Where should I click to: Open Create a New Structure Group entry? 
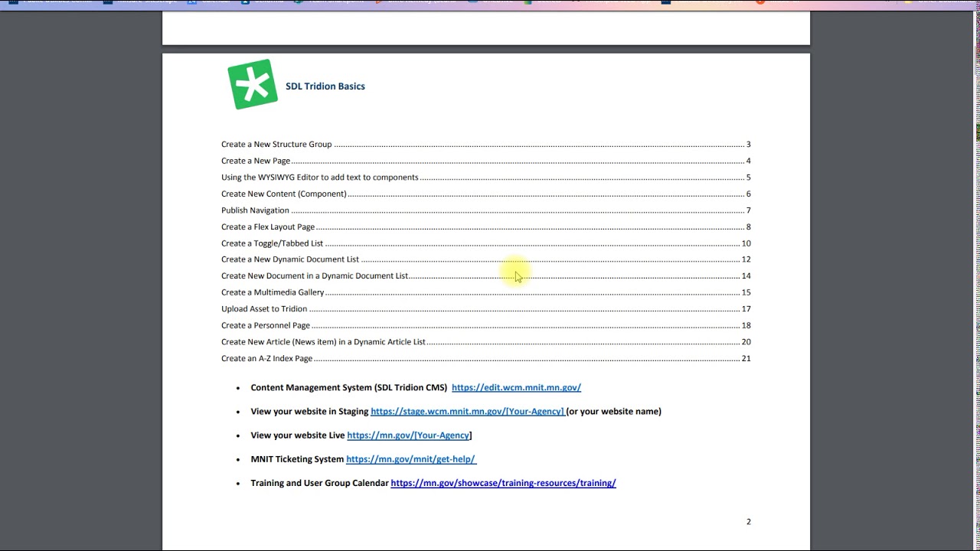click(485, 144)
